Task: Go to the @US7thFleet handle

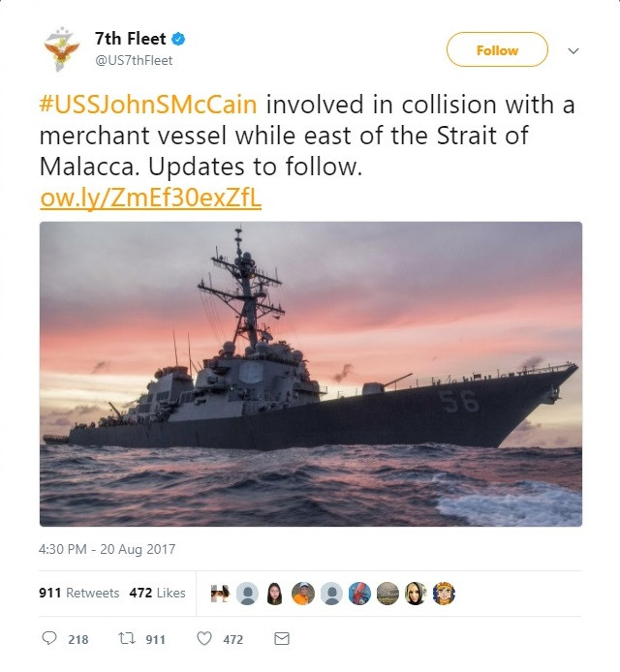Action: coord(134,60)
